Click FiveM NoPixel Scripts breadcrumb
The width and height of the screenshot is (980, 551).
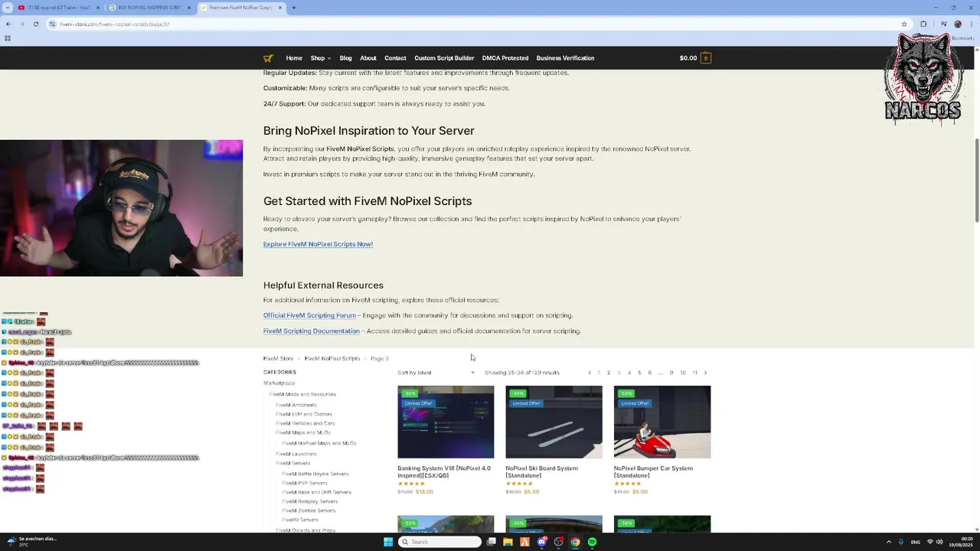point(332,358)
